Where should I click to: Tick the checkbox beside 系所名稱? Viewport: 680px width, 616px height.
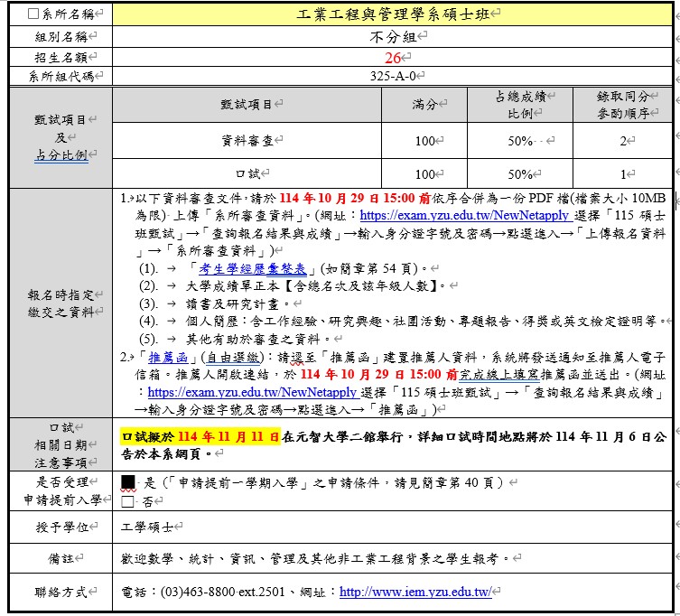pos(33,15)
